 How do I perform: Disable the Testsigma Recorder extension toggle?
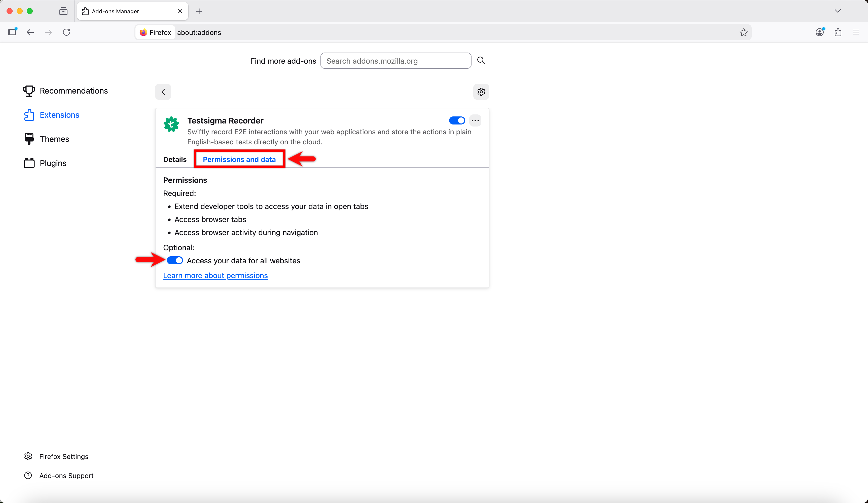pos(457,120)
